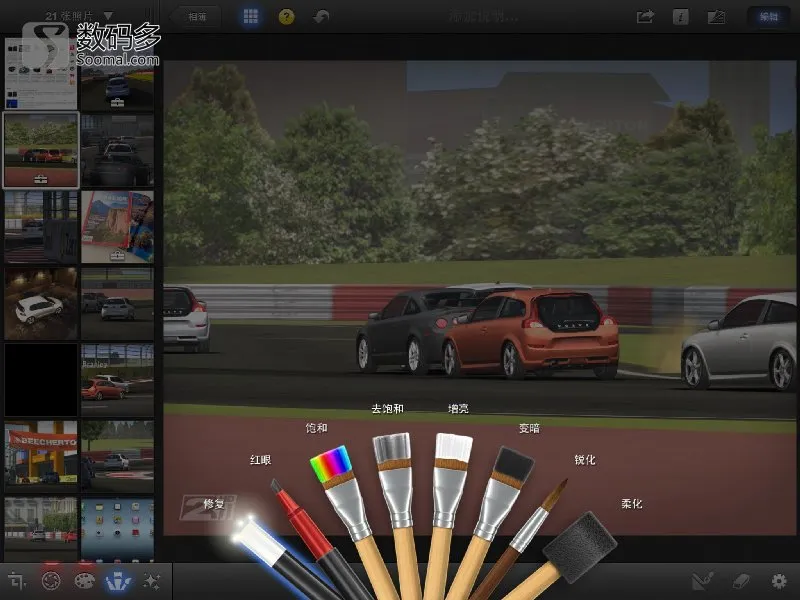This screenshot has height=600, width=800.
Task: Toggle show original photo icon
Action: coord(716,17)
